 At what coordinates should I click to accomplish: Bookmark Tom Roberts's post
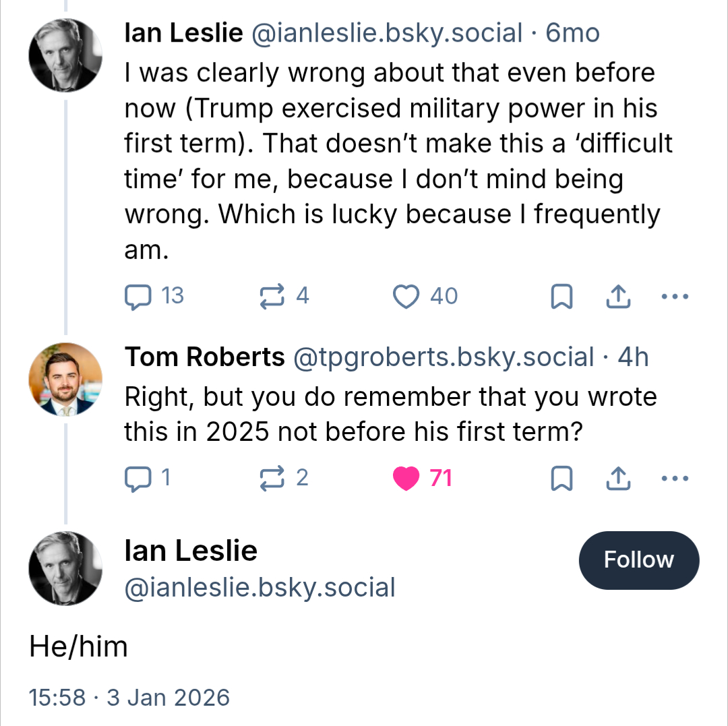(x=562, y=479)
